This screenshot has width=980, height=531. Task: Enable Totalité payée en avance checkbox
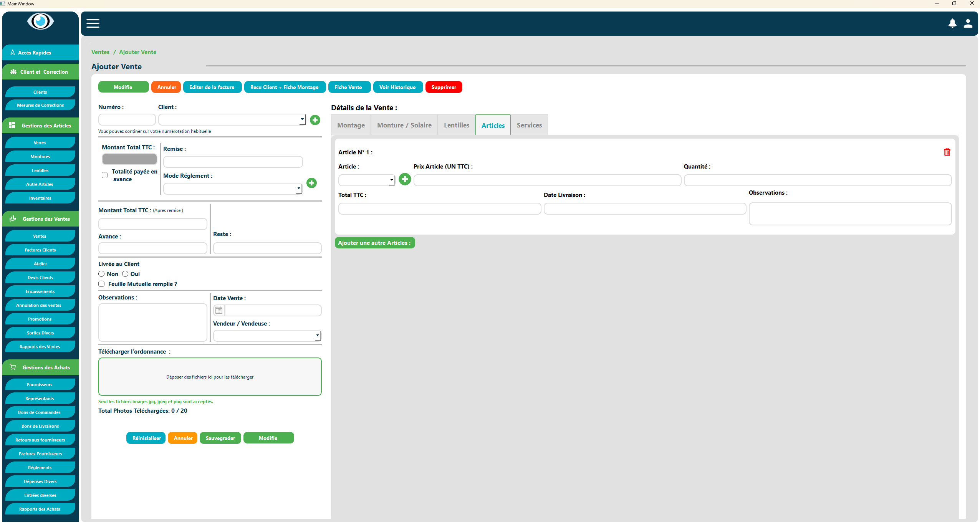pos(105,175)
